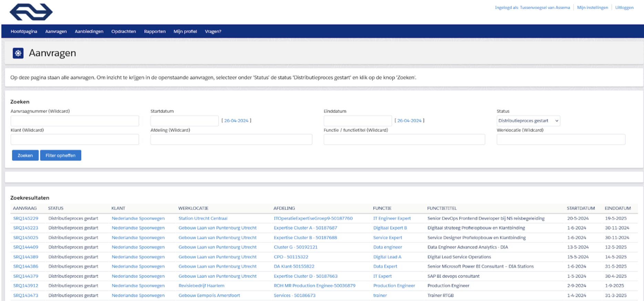The height and width of the screenshot is (301, 644).
Task: Click the NS railway logo
Action: (x=31, y=12)
